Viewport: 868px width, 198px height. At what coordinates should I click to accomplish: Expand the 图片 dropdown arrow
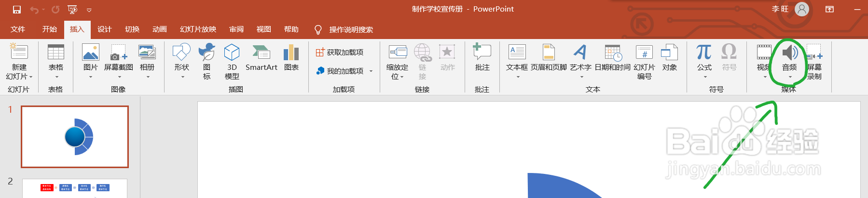(90, 77)
